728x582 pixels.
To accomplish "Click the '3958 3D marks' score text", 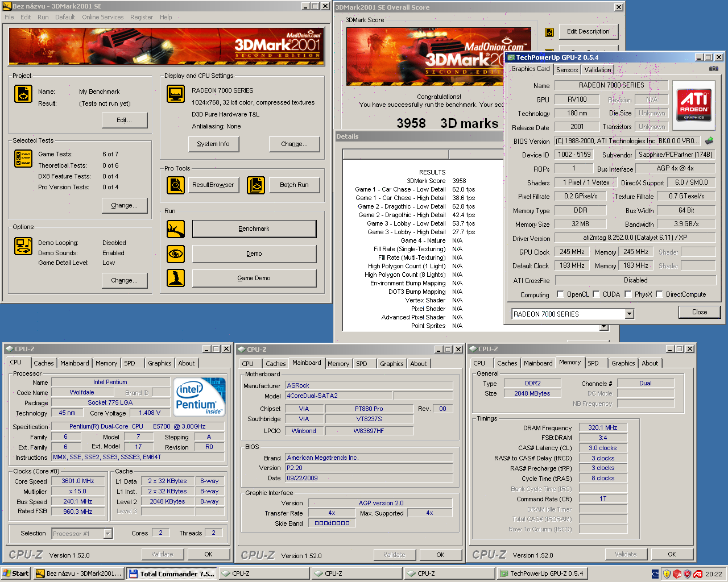I will pos(448,123).
